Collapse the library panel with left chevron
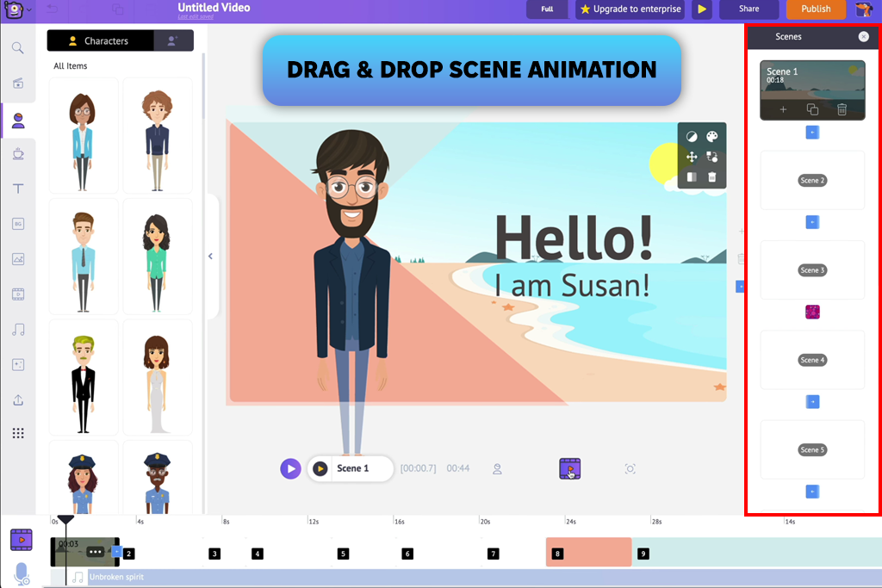This screenshot has width=882, height=588. (x=210, y=257)
